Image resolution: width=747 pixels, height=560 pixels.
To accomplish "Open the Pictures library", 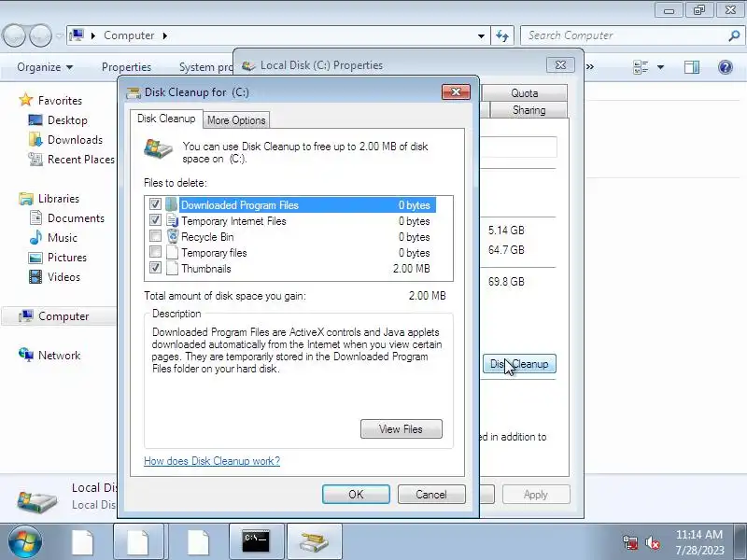I will pyautogui.click(x=66, y=258).
